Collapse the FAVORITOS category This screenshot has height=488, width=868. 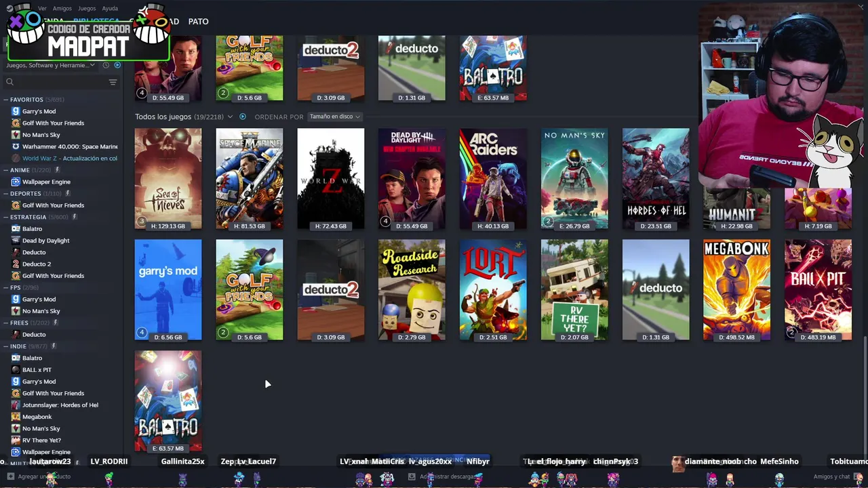[6, 100]
